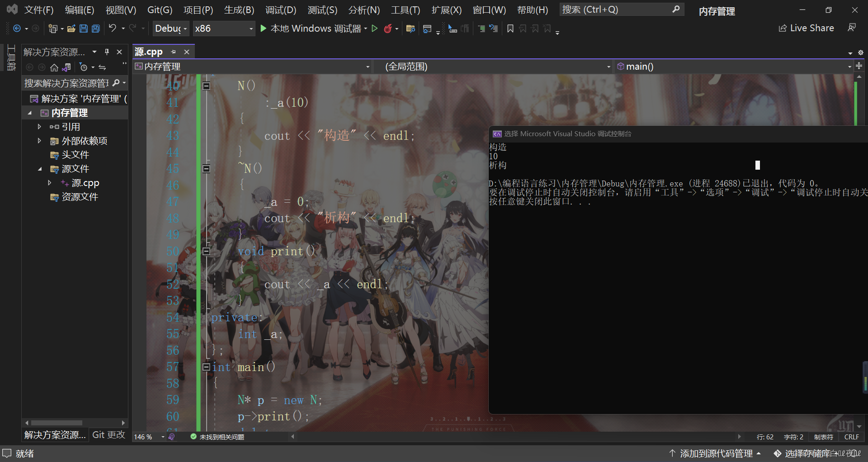
Task: Click the solution search input field
Action: tap(68, 83)
